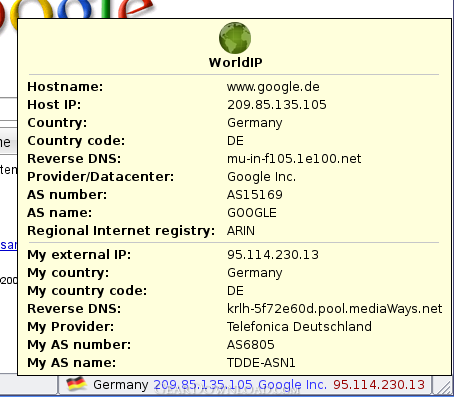
Task: Click My AS number AS6805
Action: pos(251,345)
